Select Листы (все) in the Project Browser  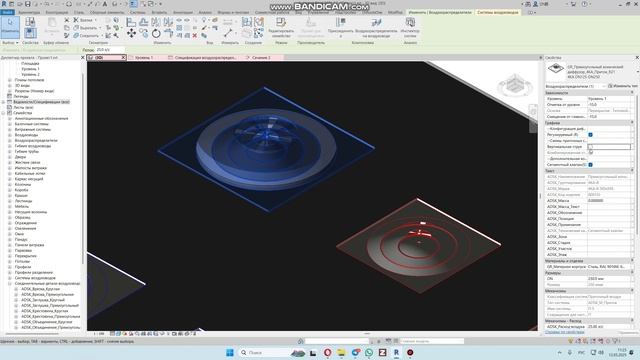click(23, 107)
